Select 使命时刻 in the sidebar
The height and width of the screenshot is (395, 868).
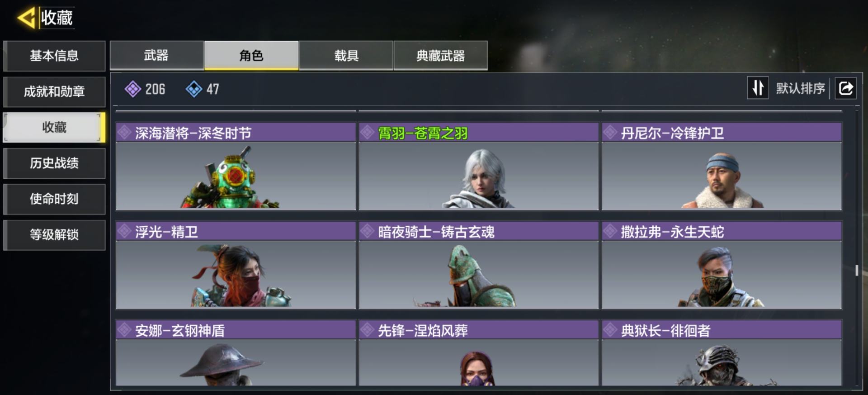point(54,199)
